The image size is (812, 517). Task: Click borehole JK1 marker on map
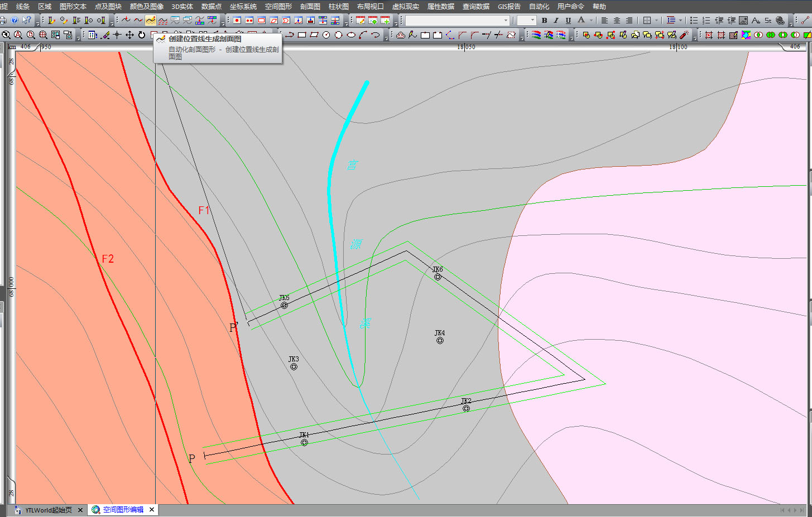coord(304,442)
